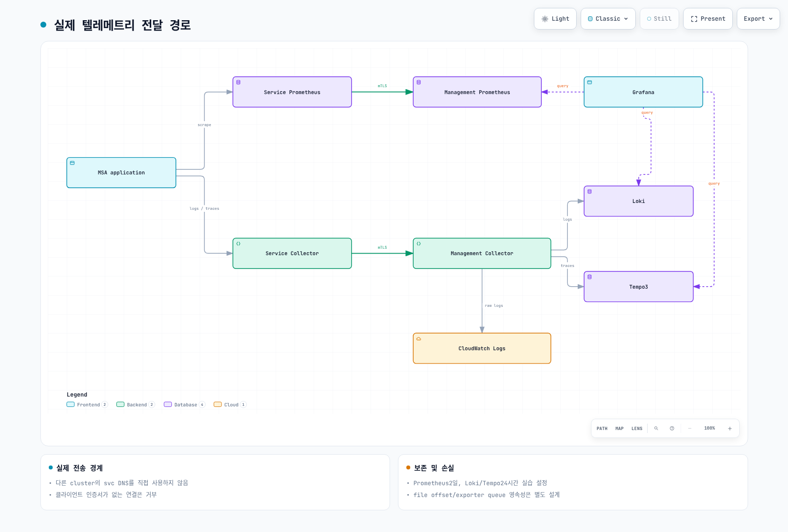The image size is (788, 532).
Task: Click the Service Collector code icon
Action: point(238,244)
